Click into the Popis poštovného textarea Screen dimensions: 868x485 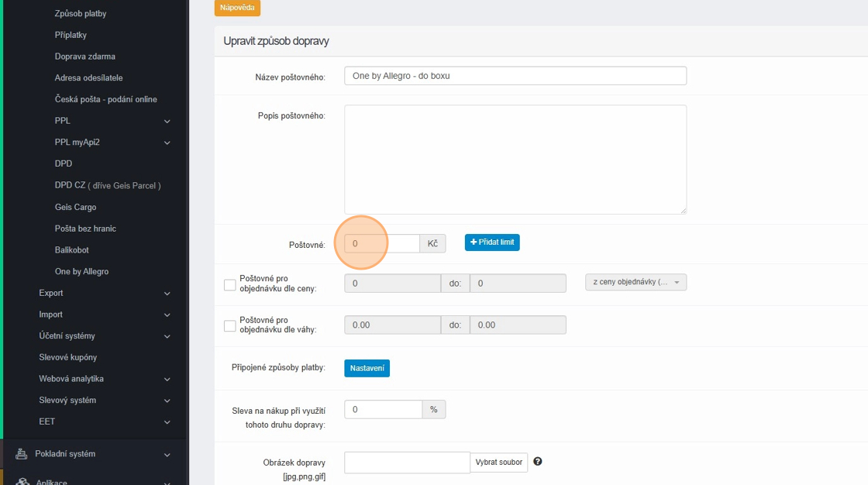(515, 160)
